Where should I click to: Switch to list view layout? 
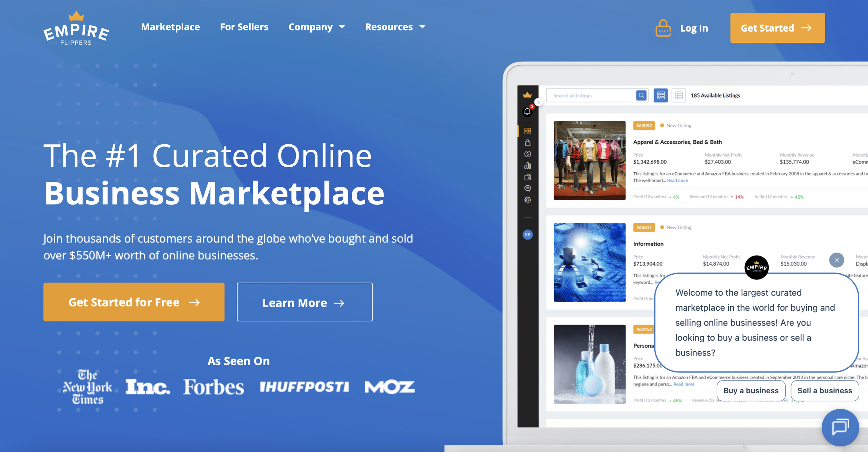pyautogui.click(x=660, y=95)
